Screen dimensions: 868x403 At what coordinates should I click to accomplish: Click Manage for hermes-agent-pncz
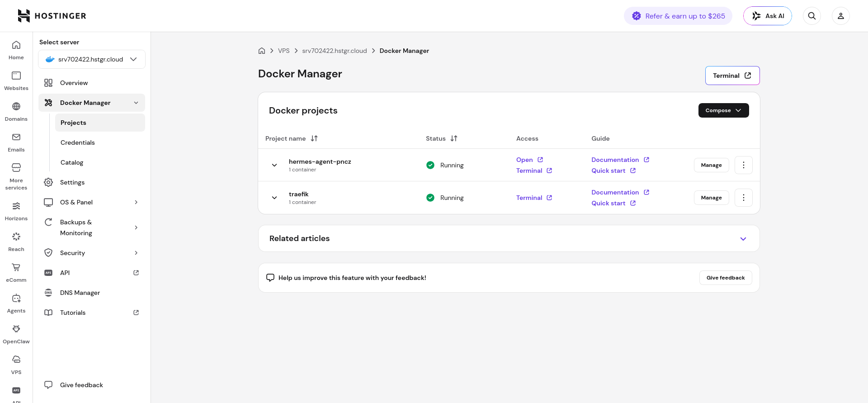[712, 165]
